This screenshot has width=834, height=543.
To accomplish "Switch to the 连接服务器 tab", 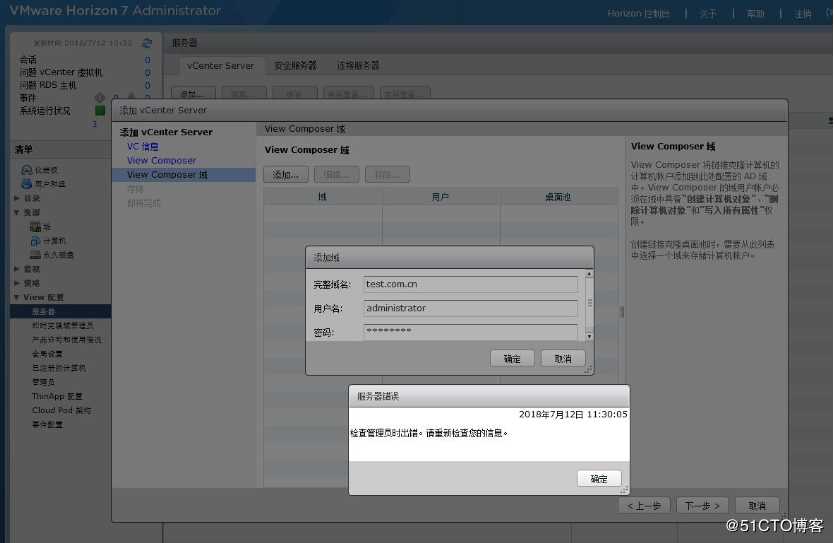I will (x=358, y=65).
